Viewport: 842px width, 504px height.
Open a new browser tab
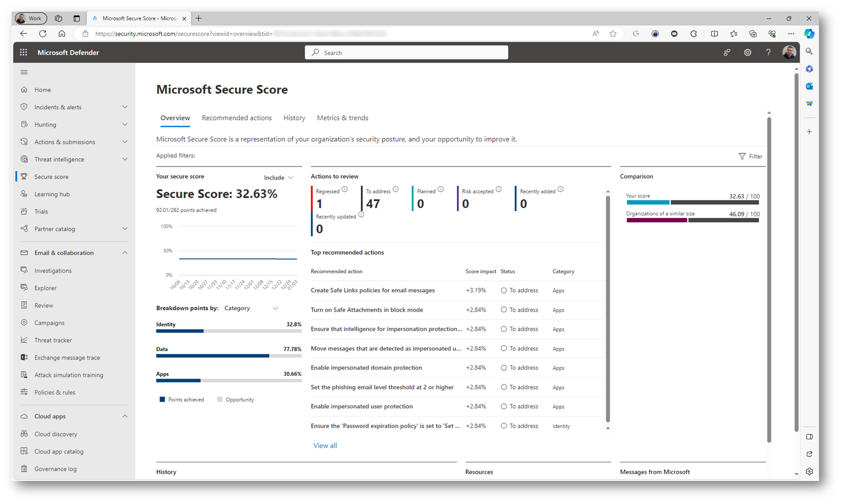click(x=199, y=18)
